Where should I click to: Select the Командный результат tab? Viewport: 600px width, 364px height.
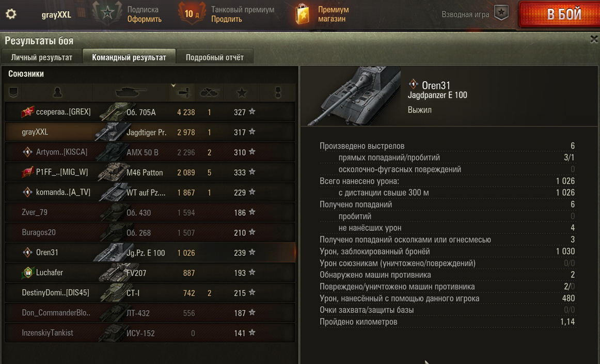[x=129, y=57]
